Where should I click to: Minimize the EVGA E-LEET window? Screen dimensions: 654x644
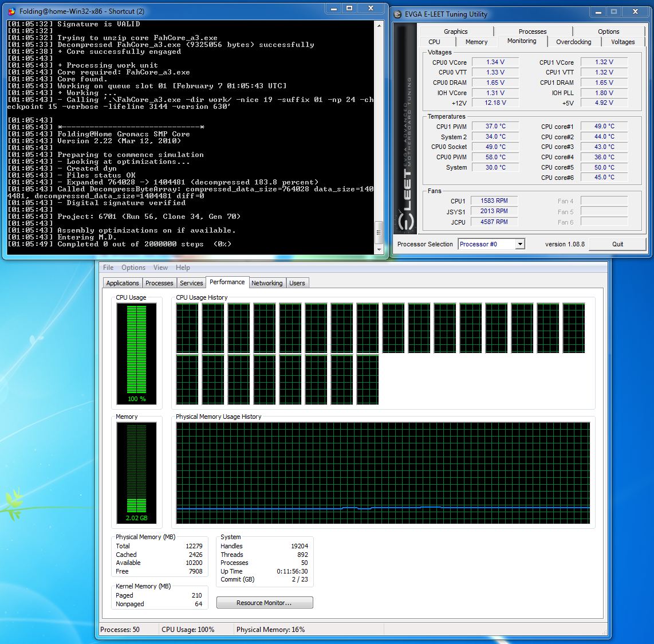[598, 12]
